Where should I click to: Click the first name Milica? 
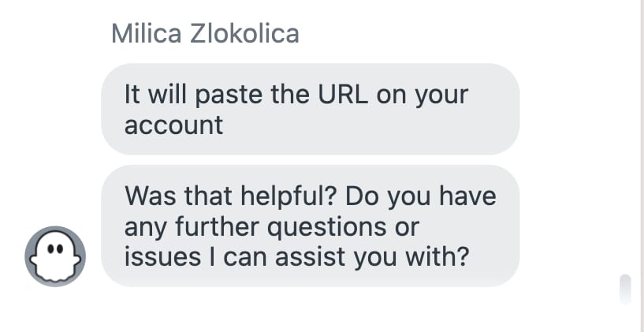[x=146, y=33]
